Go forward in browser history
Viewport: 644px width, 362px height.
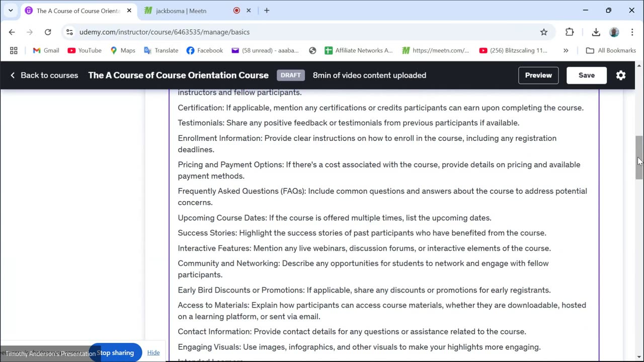click(30, 32)
